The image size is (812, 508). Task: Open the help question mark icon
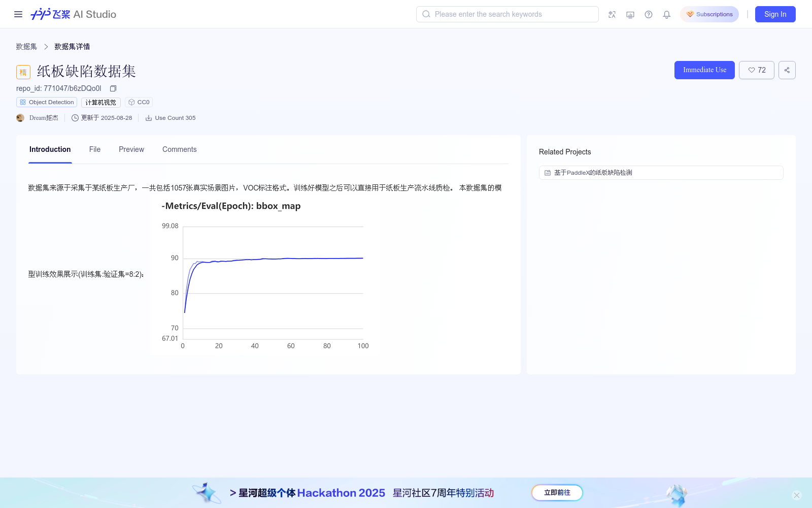click(649, 14)
